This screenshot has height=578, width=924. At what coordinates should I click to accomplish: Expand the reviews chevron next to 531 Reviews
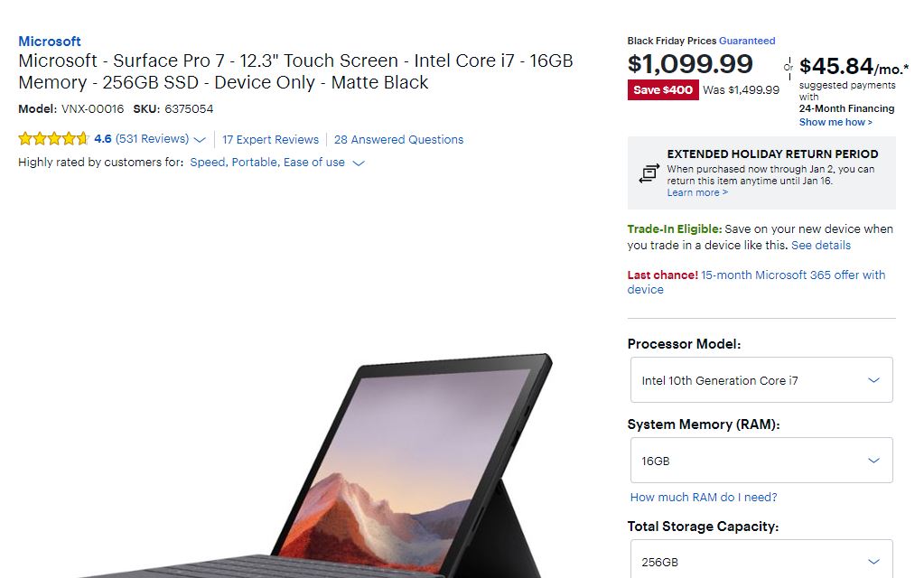pos(200,140)
